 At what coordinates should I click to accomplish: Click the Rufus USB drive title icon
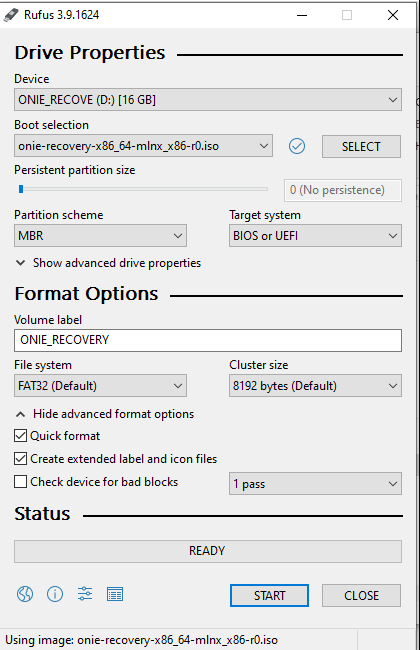11,15
